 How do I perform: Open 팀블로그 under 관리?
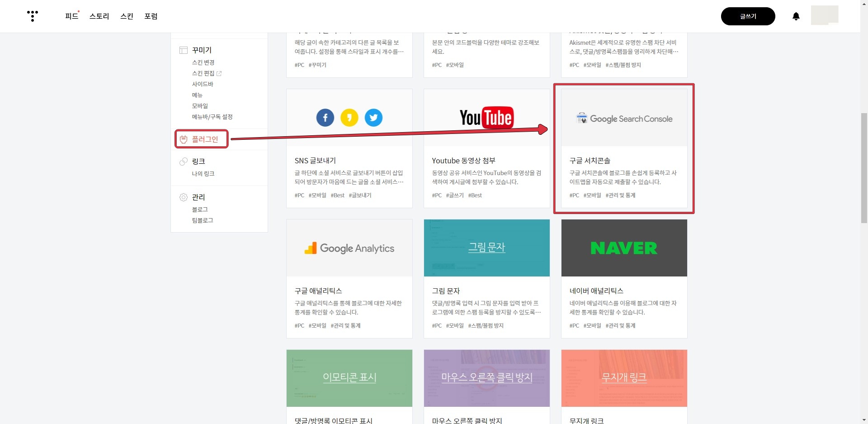[x=203, y=220]
